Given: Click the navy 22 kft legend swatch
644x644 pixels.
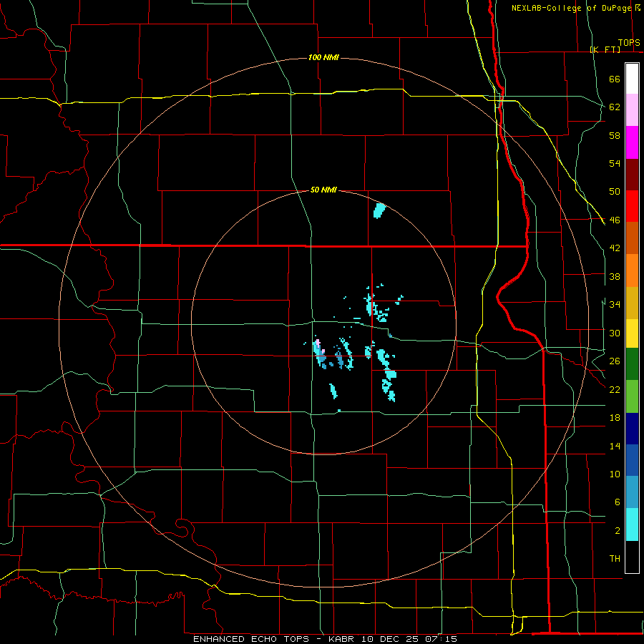Looking at the screenshot, I should pos(632,429).
